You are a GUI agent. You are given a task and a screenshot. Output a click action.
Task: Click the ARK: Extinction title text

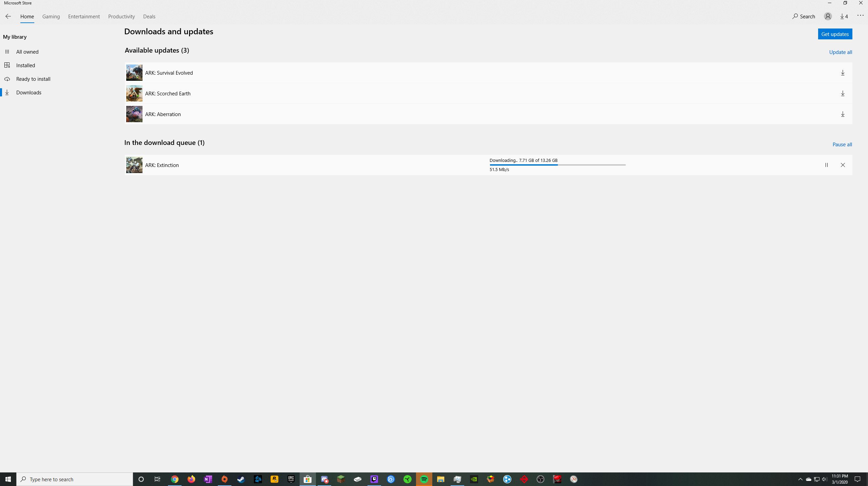162,165
